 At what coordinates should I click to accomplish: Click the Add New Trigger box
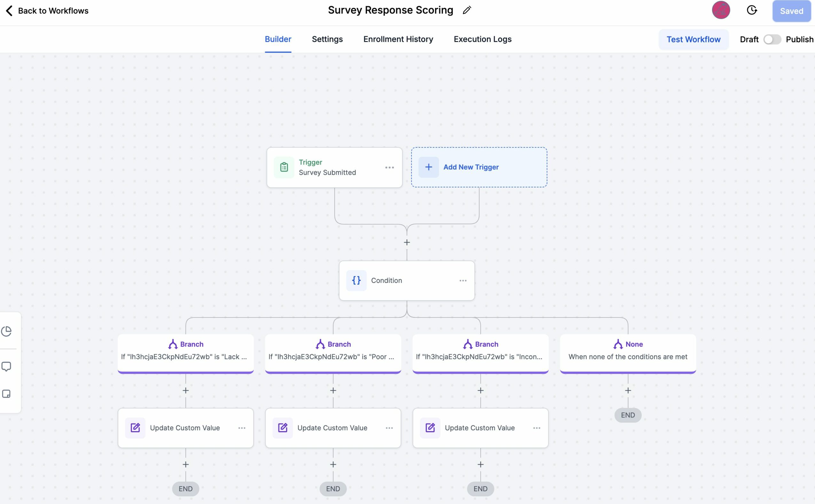[478, 167]
